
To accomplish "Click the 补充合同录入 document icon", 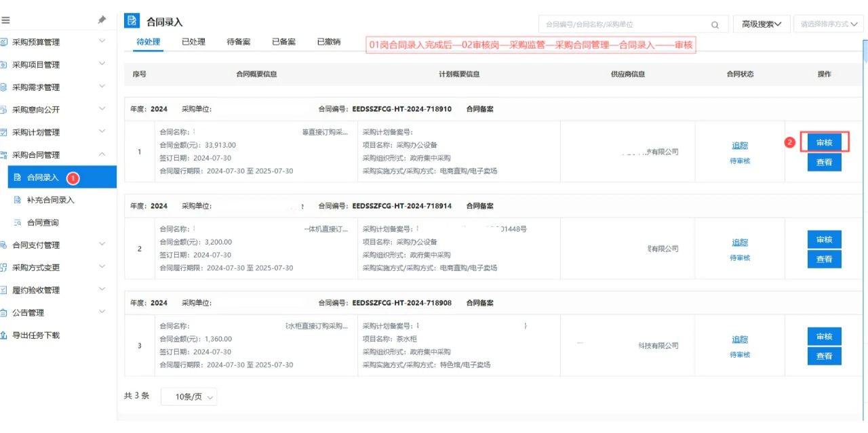I will [x=18, y=200].
